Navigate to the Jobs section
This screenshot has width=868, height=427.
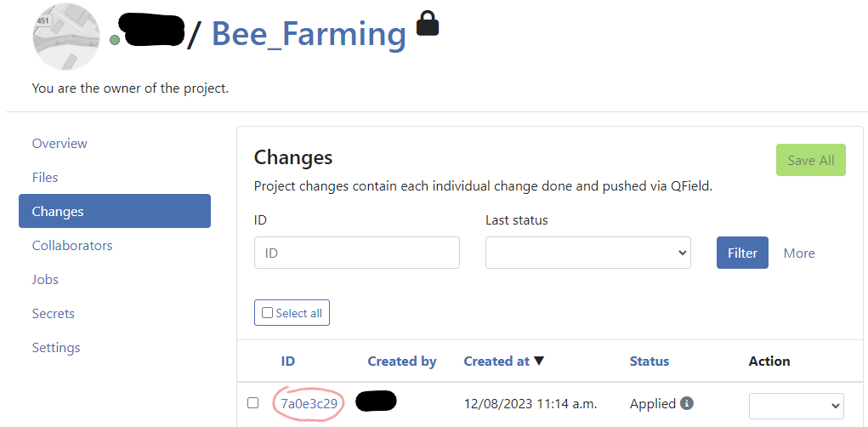[45, 279]
